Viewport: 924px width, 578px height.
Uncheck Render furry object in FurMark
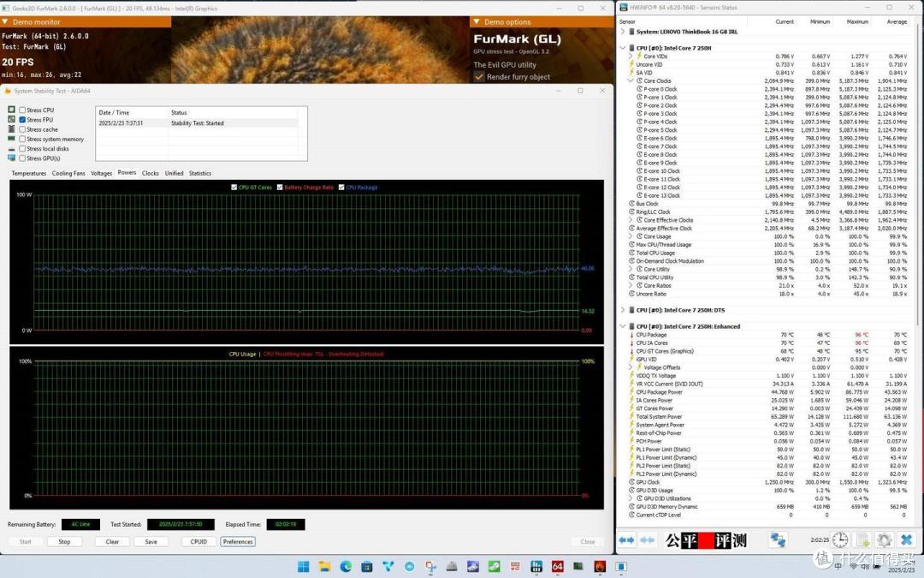(x=479, y=77)
